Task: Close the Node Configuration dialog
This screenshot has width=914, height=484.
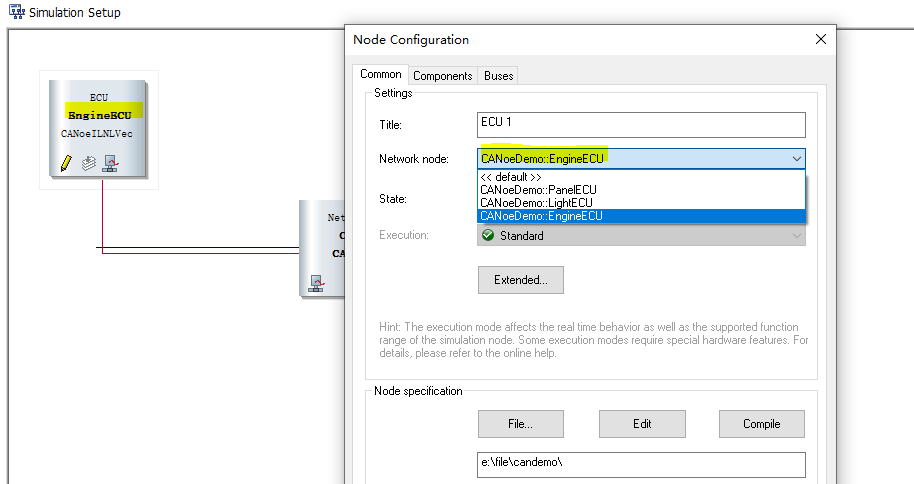Action: [821, 39]
